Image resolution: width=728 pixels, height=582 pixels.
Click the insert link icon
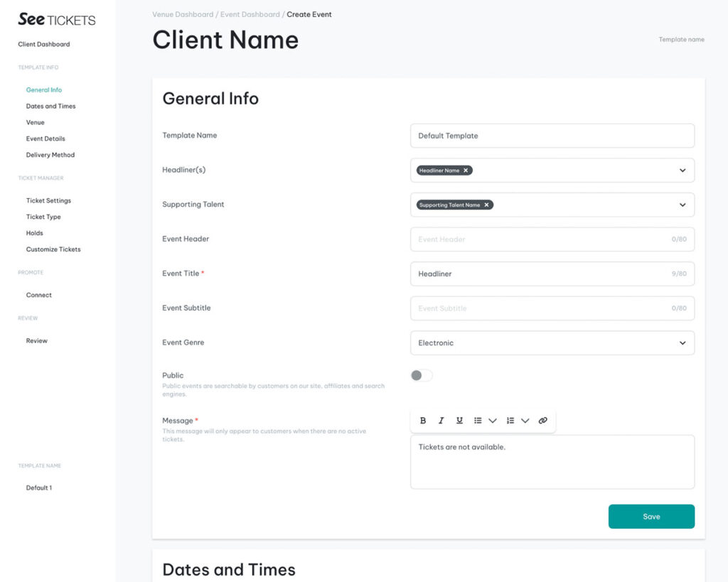coord(543,421)
